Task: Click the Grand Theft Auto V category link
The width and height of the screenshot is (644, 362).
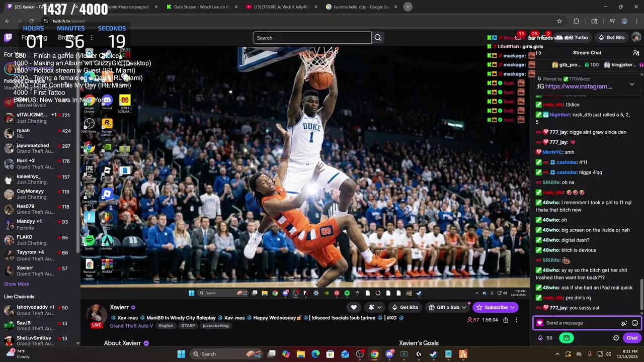Action: click(x=131, y=326)
